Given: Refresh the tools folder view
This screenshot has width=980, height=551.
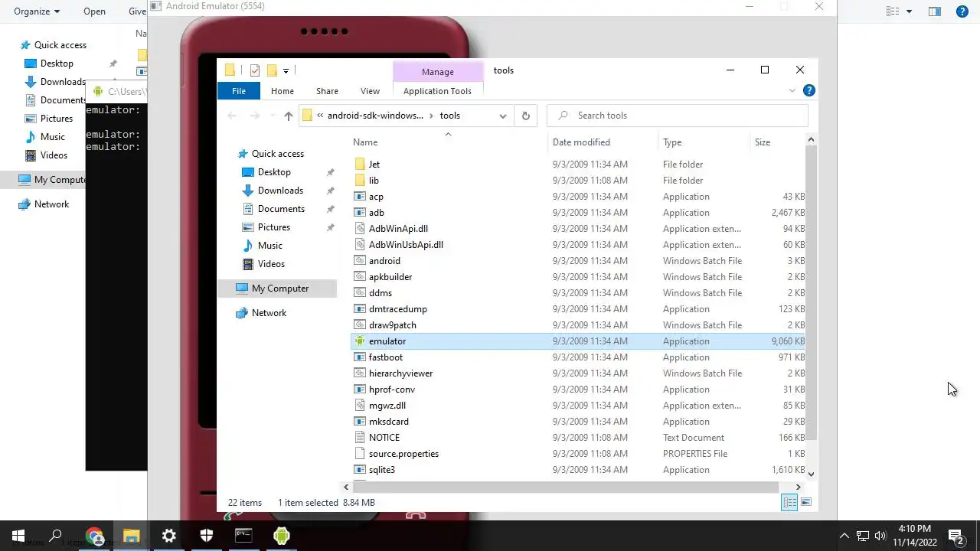Looking at the screenshot, I should (525, 116).
